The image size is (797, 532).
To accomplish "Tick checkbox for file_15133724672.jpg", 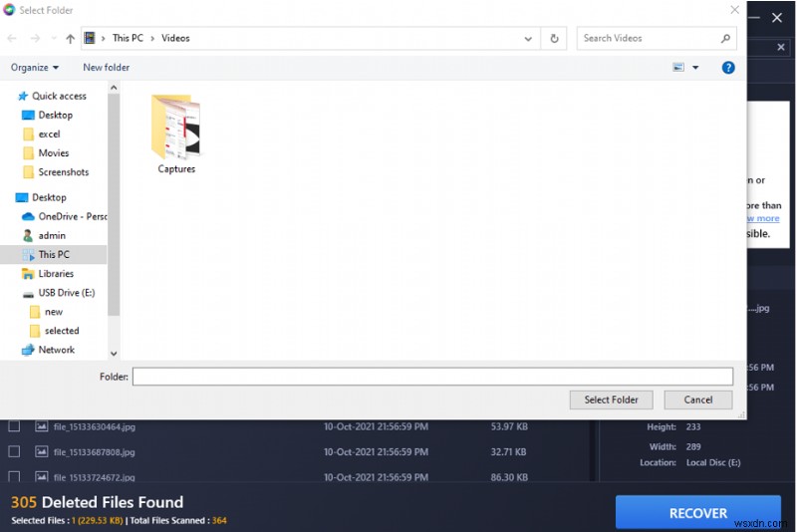I will point(14,476).
